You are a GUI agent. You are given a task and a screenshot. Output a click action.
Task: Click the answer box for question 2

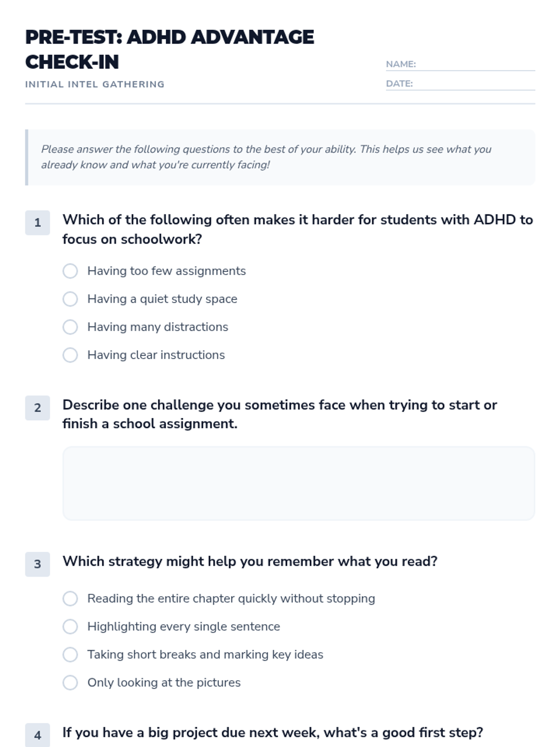(x=299, y=483)
